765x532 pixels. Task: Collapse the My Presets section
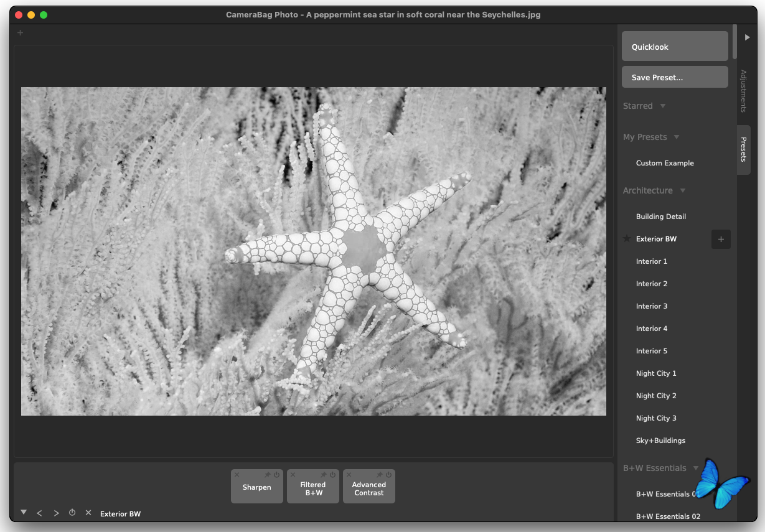click(x=677, y=137)
